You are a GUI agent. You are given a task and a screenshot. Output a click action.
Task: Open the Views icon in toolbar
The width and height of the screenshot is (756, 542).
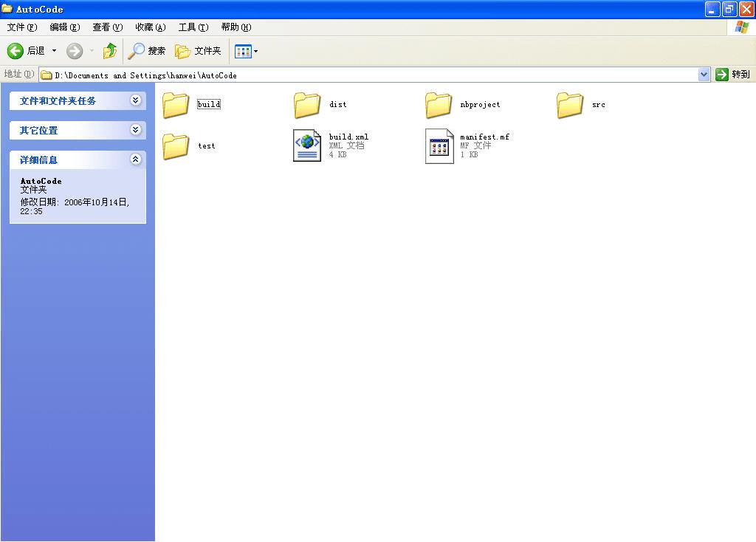coord(243,51)
